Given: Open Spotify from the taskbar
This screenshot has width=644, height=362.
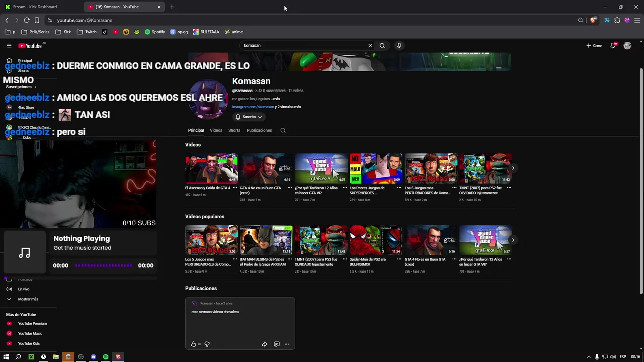Looking at the screenshot, I should click(106, 357).
